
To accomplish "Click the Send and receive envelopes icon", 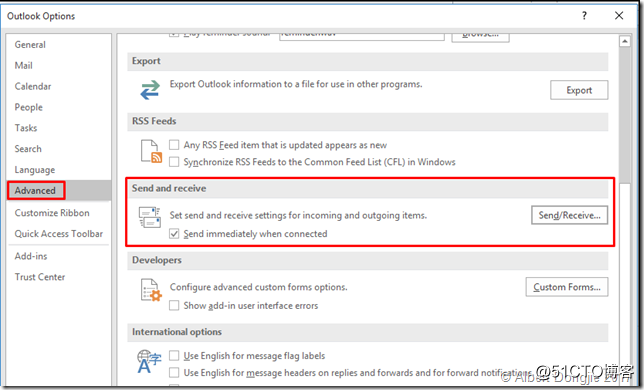I will click(150, 218).
